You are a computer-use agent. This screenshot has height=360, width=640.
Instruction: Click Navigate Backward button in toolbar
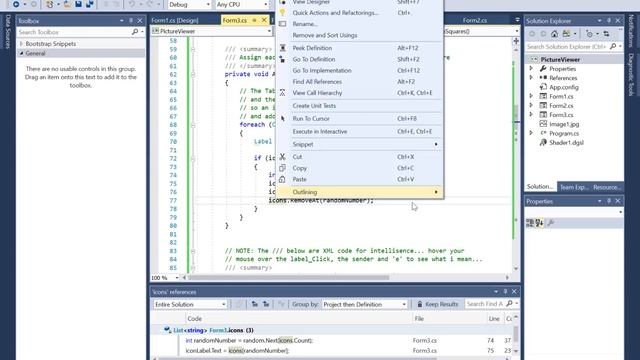16,4
